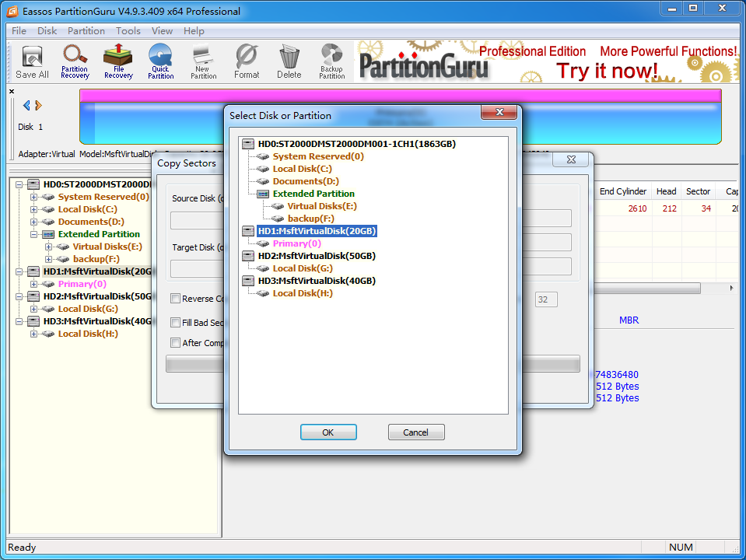
Task: Click the HD2 disk icon in the dialog tree
Action: tap(248, 256)
